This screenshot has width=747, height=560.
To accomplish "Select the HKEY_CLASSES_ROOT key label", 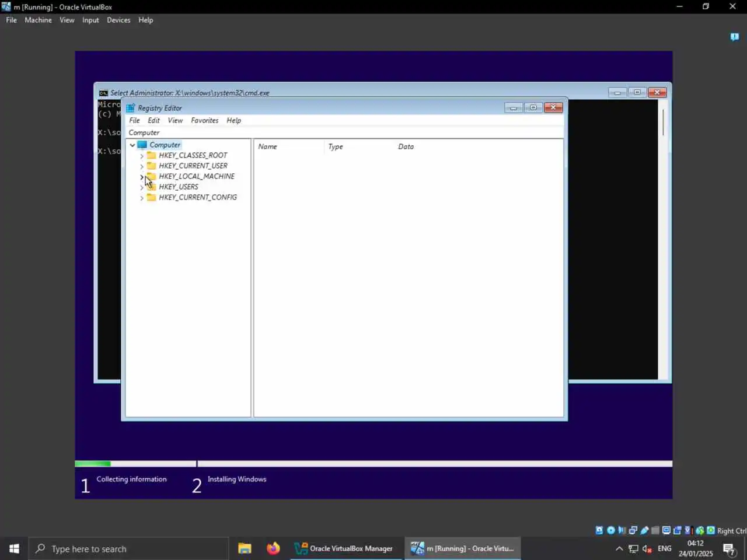I will pyautogui.click(x=193, y=155).
